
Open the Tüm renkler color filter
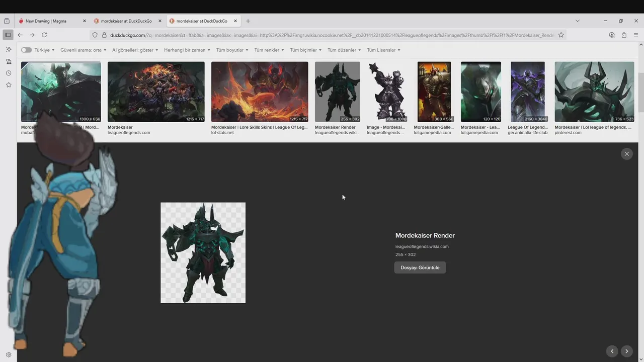pos(269,50)
